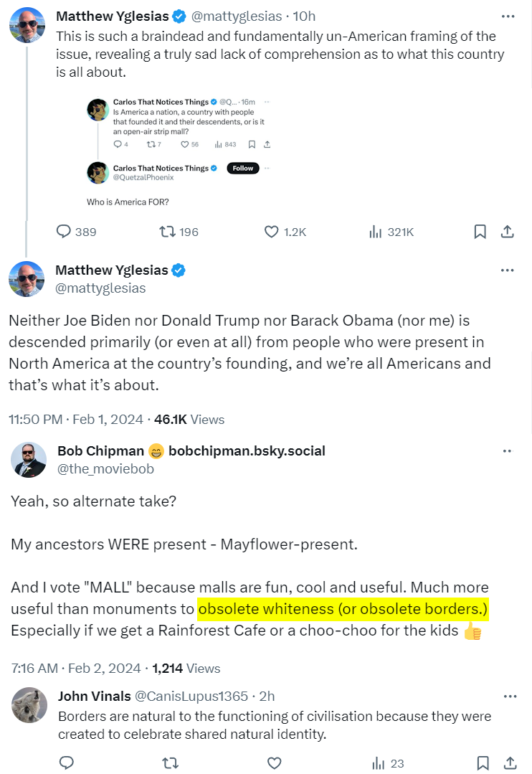
Task: Bookmark John Vinals's reply
Action: click(x=483, y=763)
